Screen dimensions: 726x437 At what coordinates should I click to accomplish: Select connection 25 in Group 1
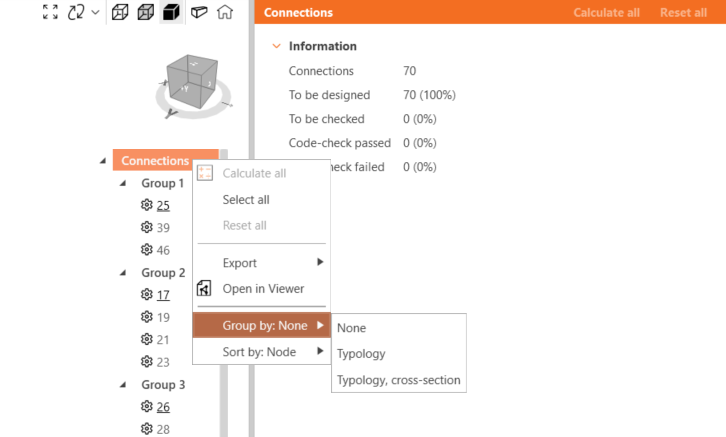click(x=163, y=206)
